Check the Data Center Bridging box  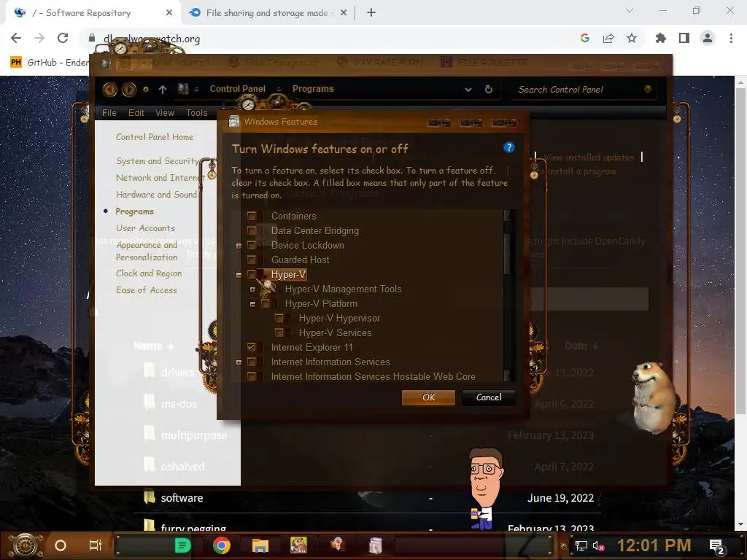pos(252,230)
